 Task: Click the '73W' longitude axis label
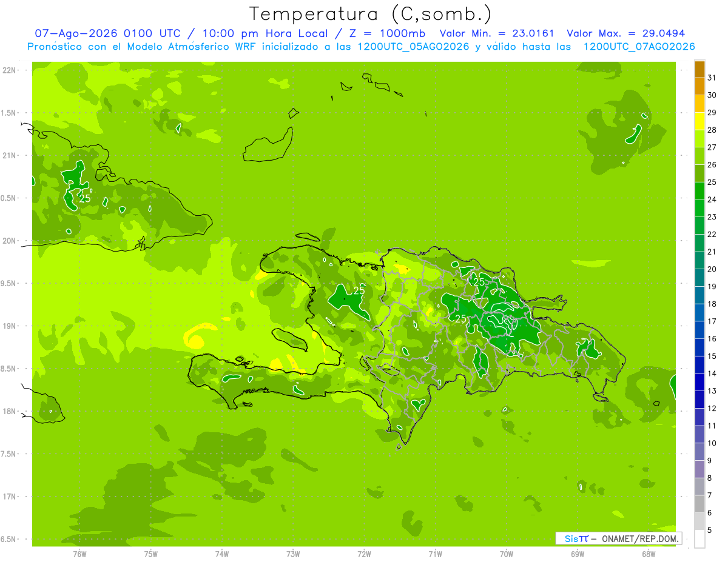[x=293, y=554]
